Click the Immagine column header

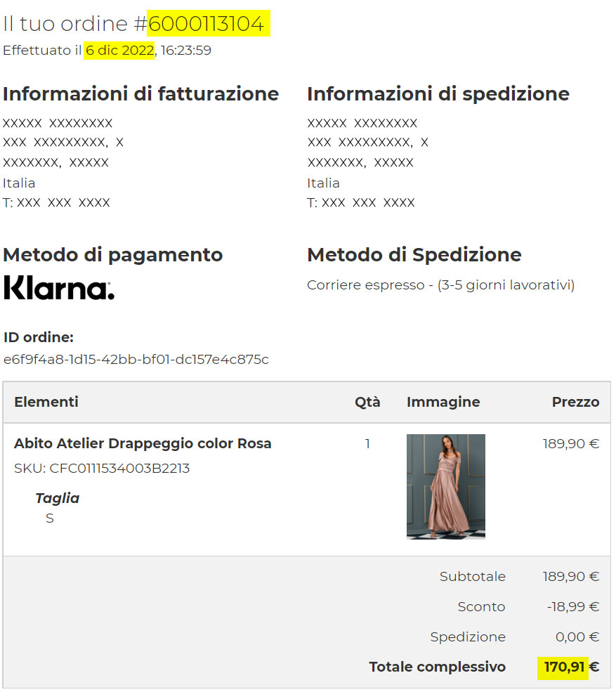tap(443, 402)
